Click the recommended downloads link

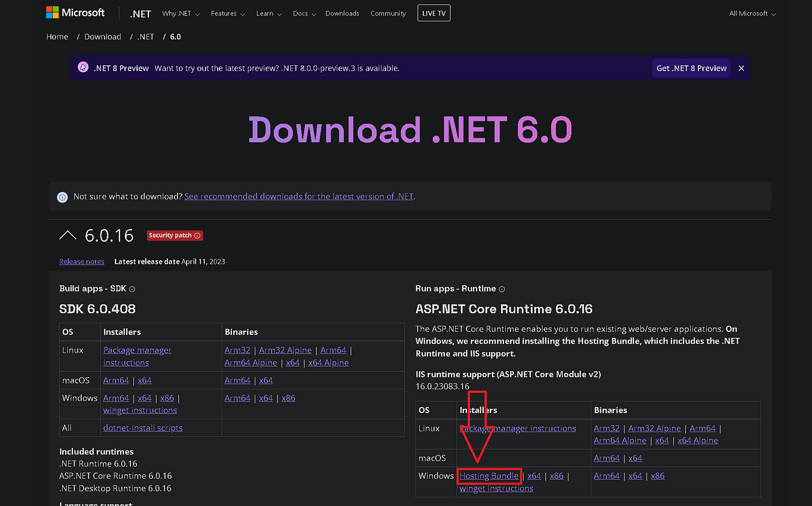[298, 196]
